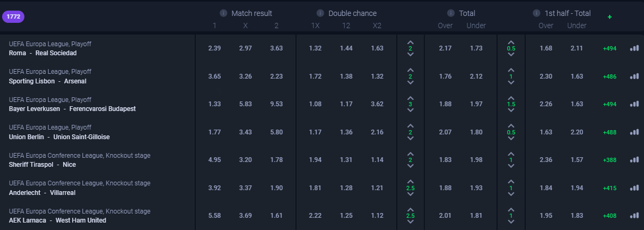Open statistics icon for Roma - Real Sociedad

[634, 48]
